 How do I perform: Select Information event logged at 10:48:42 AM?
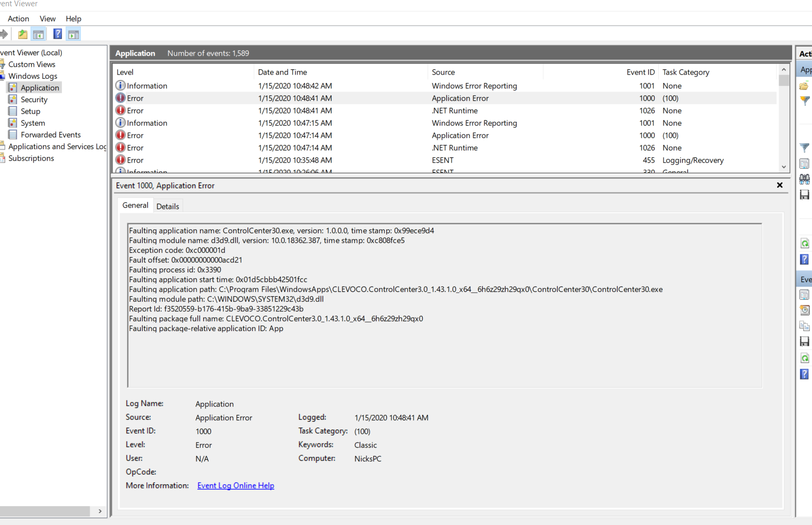[445, 86]
